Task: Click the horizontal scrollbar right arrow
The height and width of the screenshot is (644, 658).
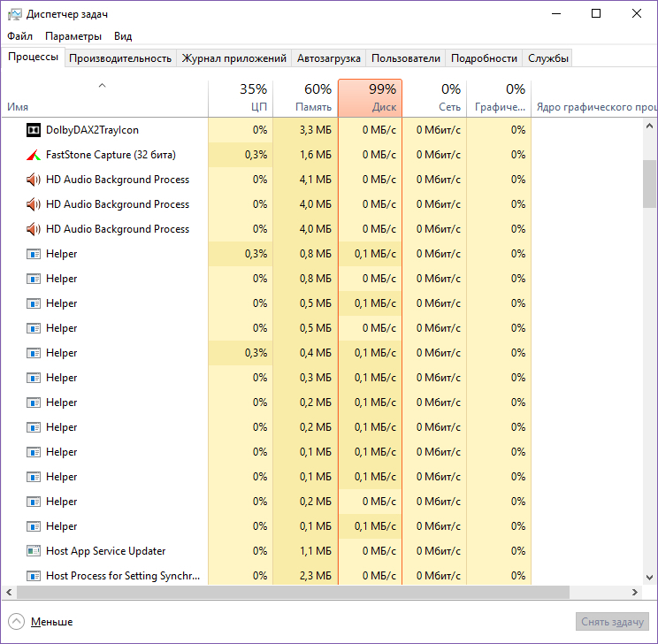Action: tap(635, 592)
